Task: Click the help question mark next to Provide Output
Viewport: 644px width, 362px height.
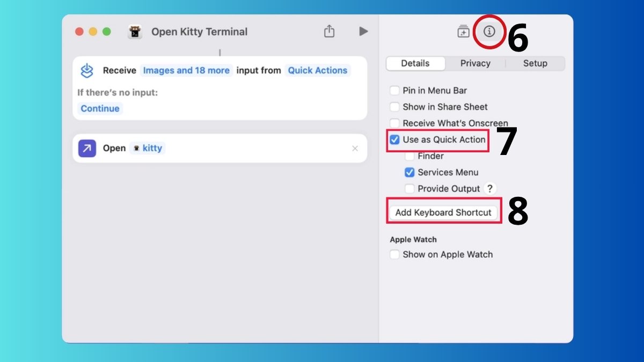Action: click(489, 189)
